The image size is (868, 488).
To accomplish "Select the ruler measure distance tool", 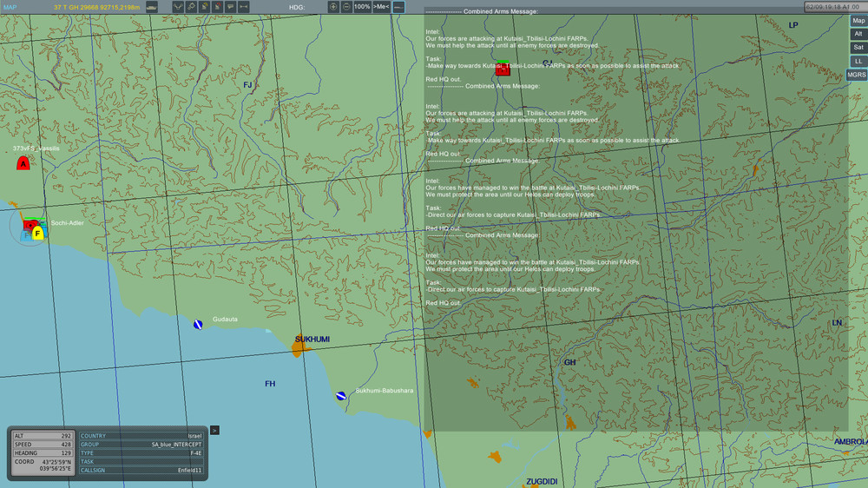I will [x=244, y=7].
